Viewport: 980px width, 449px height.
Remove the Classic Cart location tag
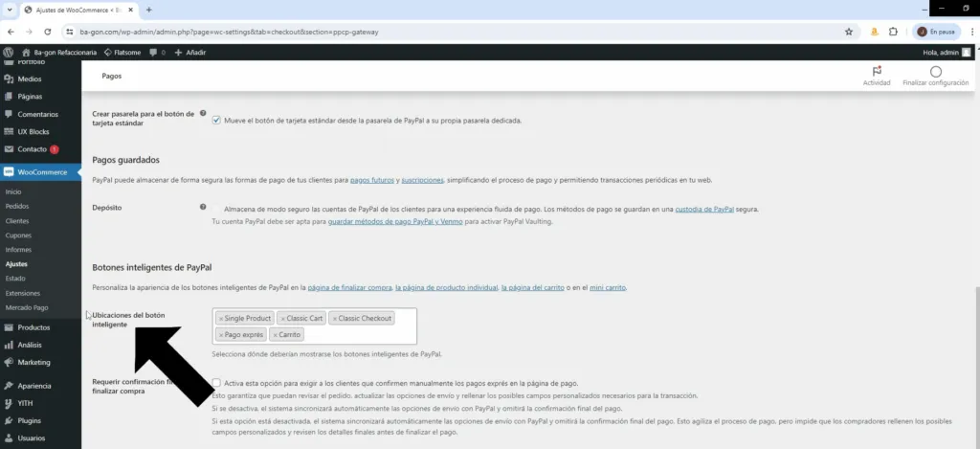click(283, 319)
